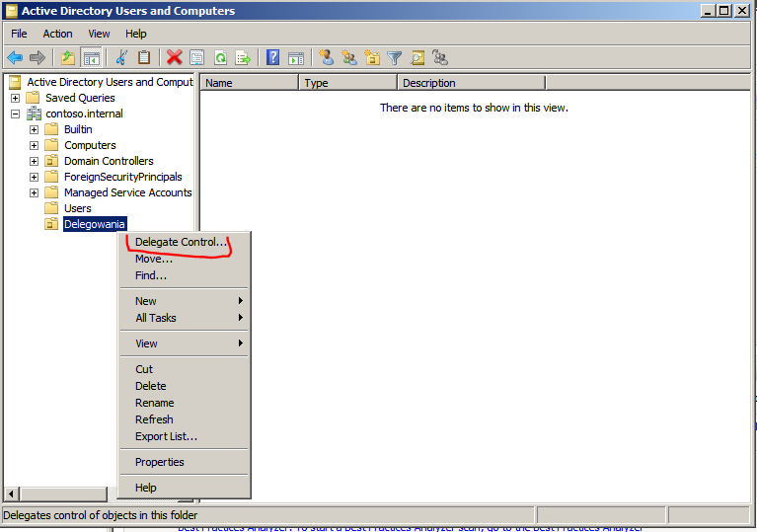
Task: Select the Users container in tree
Action: coord(78,208)
